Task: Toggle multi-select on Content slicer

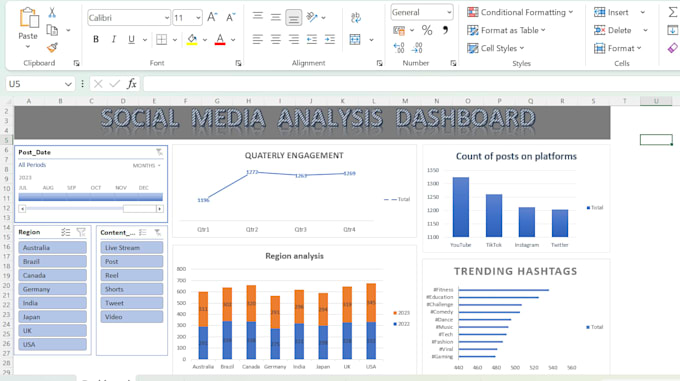Action: (143, 232)
